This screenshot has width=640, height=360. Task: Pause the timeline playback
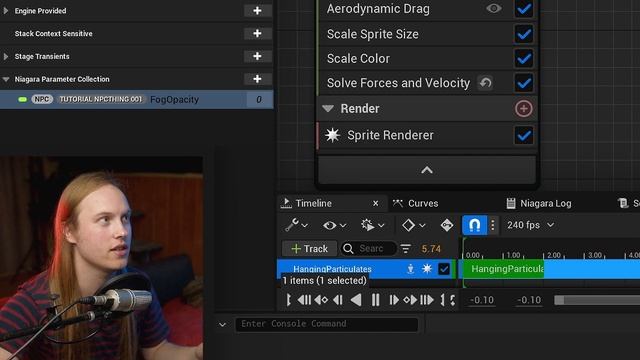coord(375,300)
